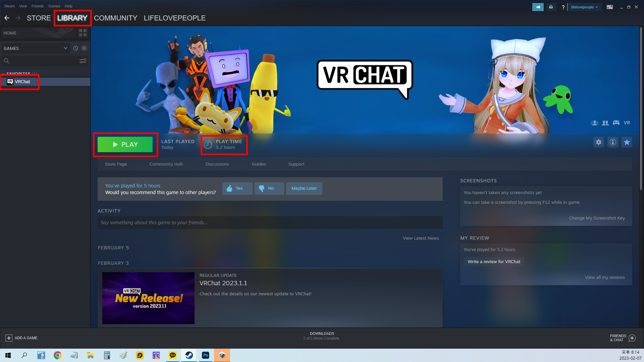Click the VR support label

pyautogui.click(x=627, y=123)
